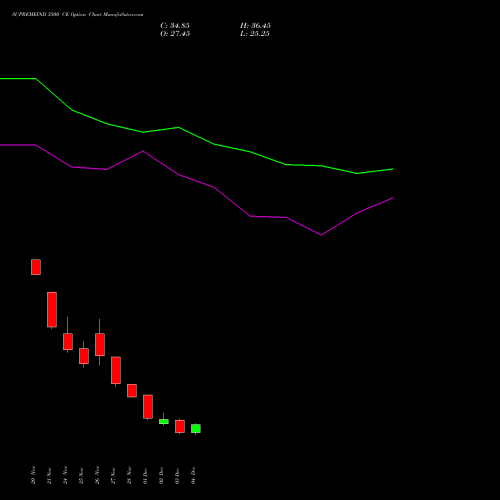Click the close value C: 34.85
This screenshot has width=500, height=500.
(x=175, y=26)
